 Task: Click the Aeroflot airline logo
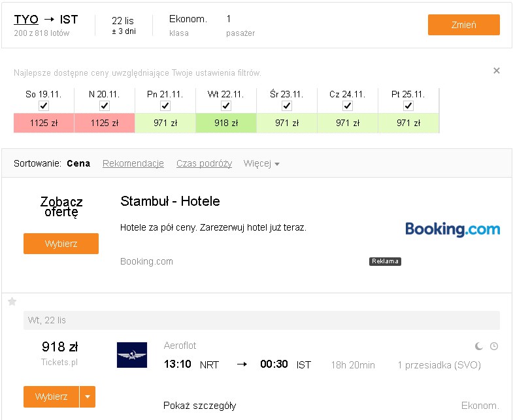click(x=132, y=355)
